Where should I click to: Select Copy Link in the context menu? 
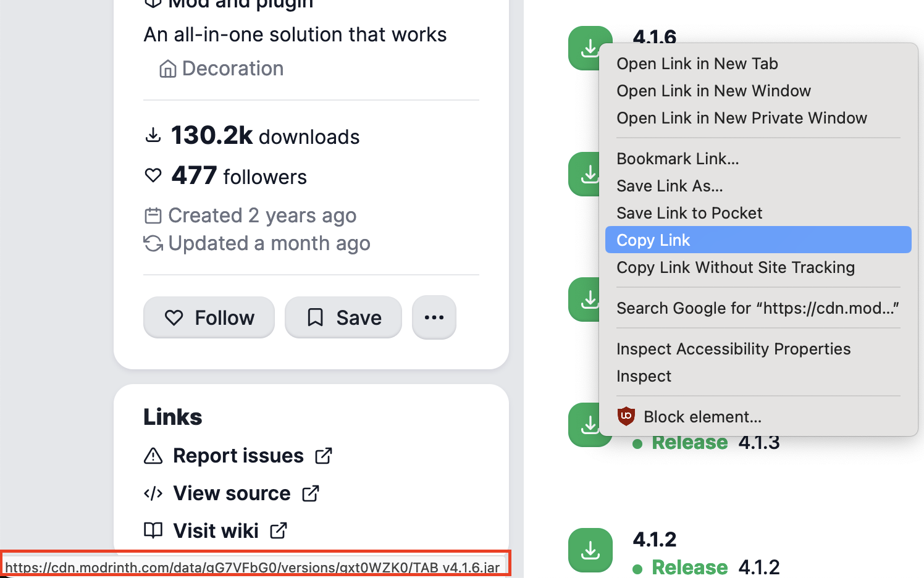pyautogui.click(x=653, y=240)
